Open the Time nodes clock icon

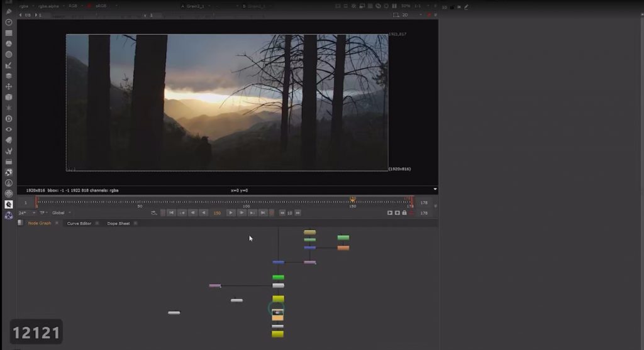tap(9, 22)
